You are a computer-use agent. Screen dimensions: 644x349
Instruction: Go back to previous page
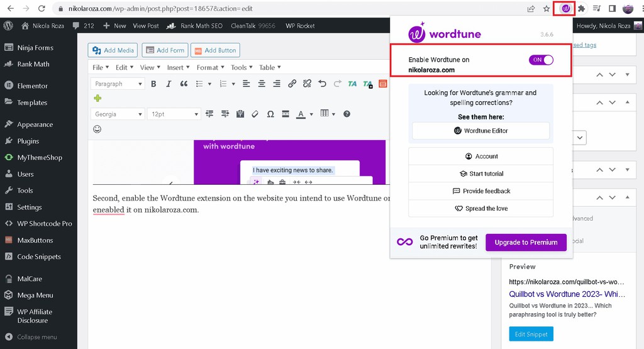(x=11, y=8)
